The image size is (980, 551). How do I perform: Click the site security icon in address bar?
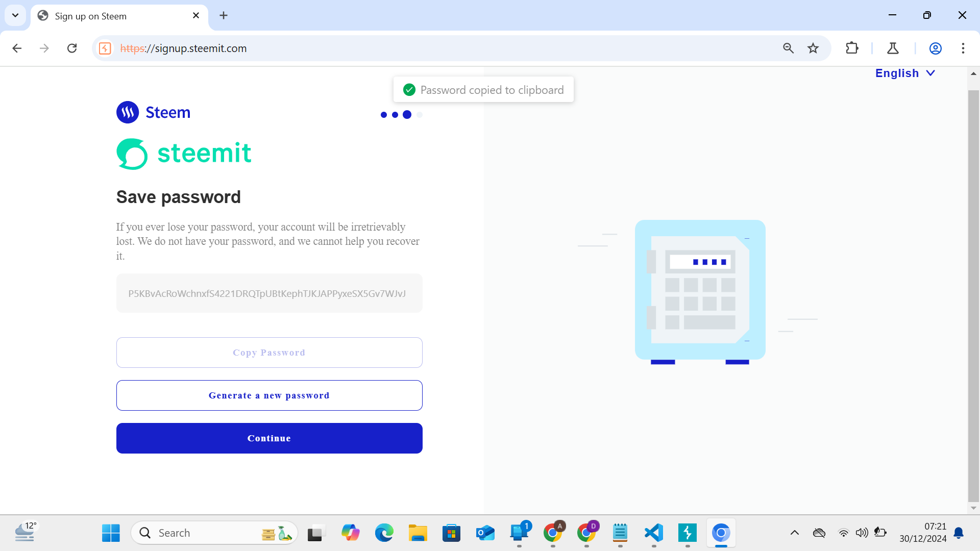click(x=105, y=48)
